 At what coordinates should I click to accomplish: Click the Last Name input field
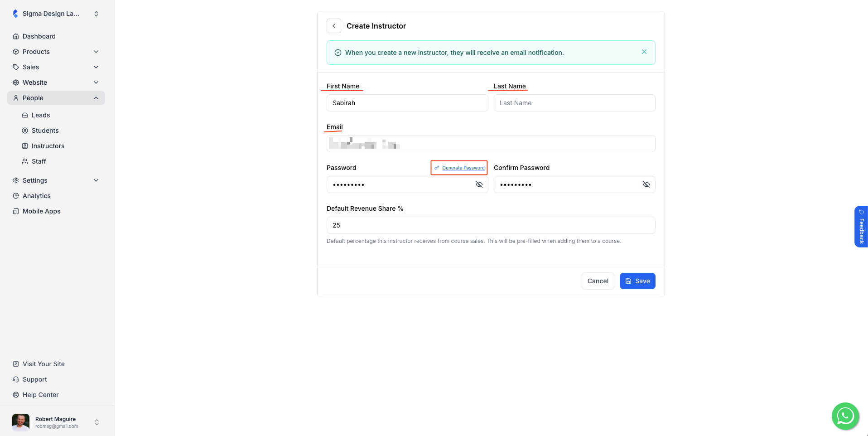(x=574, y=103)
